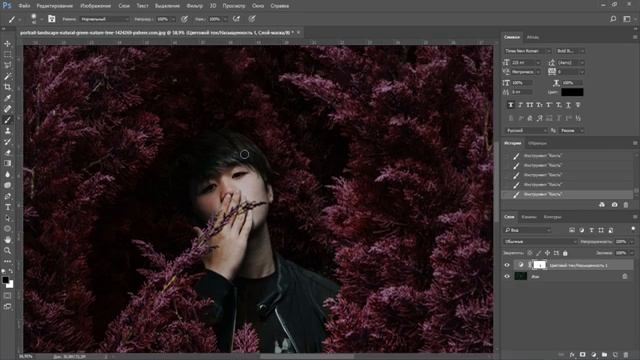Open the font size dropdown
This screenshot has height=360, width=640.
click(526, 62)
